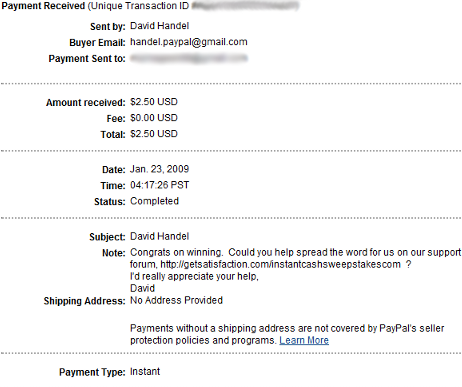
Task: Open the Learn More link
Action: coord(304,340)
